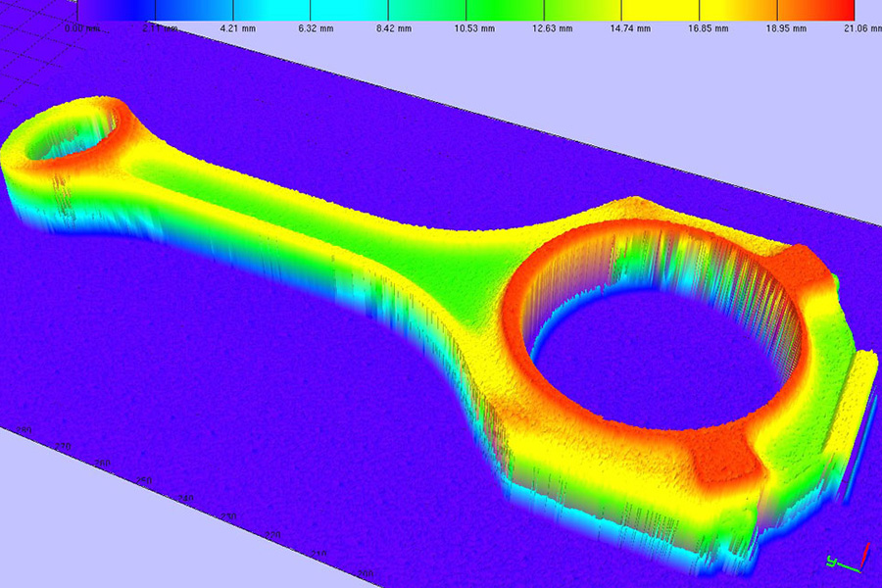The height and width of the screenshot is (588, 882).
Task: Click the XYZ axis orientation gizmo
Action: pos(846,559)
